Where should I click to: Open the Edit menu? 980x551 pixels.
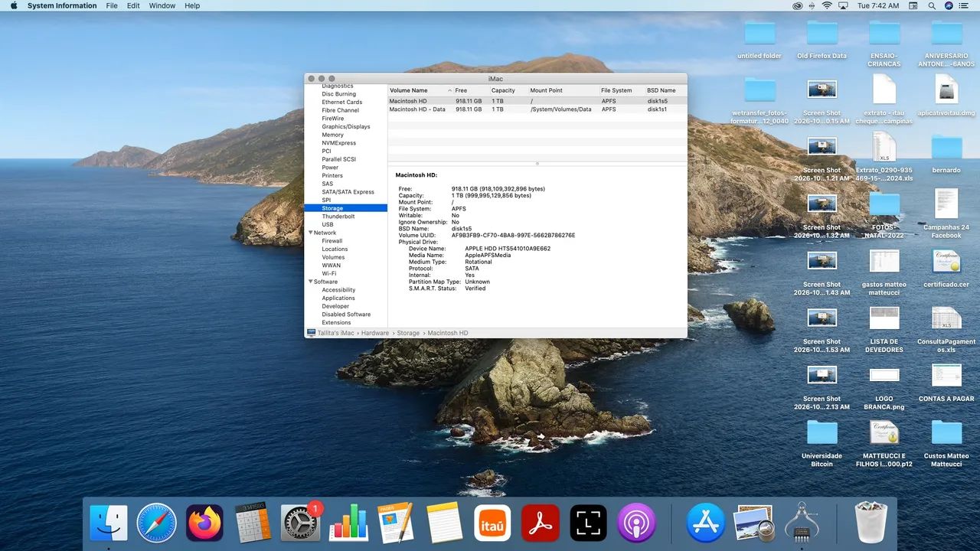tap(133, 5)
